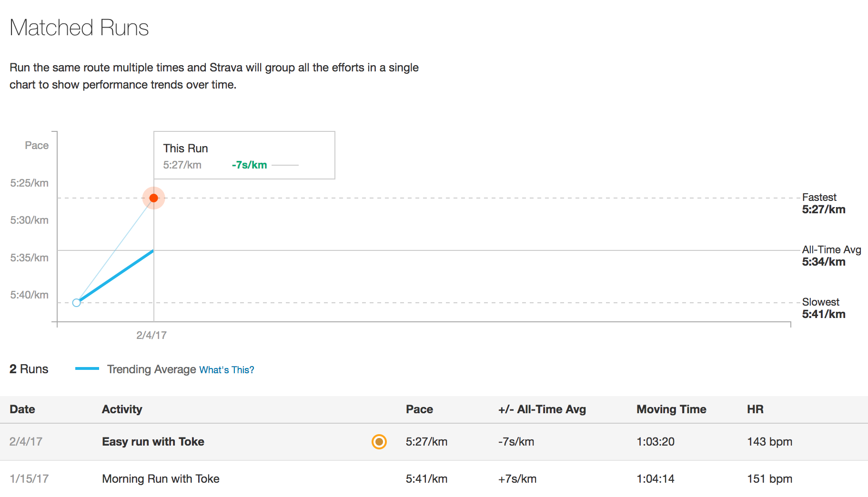The image size is (868, 497).
Task: Click the Moving Time column header
Action: pyautogui.click(x=671, y=409)
